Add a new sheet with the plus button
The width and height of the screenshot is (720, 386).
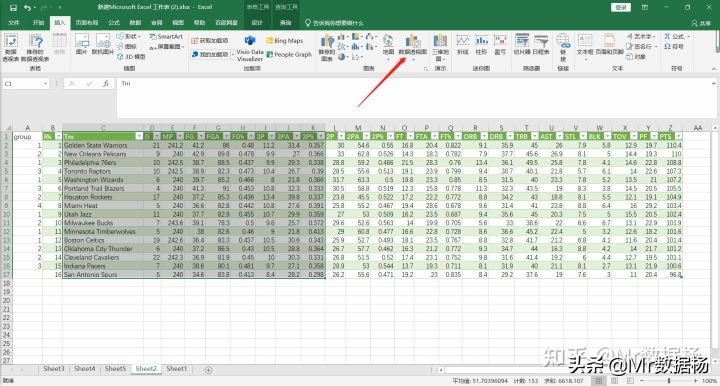[x=208, y=369]
